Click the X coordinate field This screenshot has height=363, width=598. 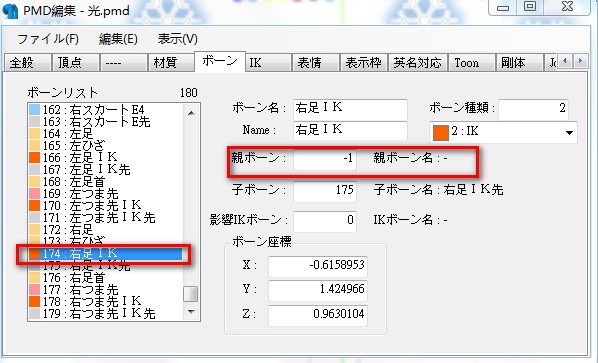pos(318,266)
